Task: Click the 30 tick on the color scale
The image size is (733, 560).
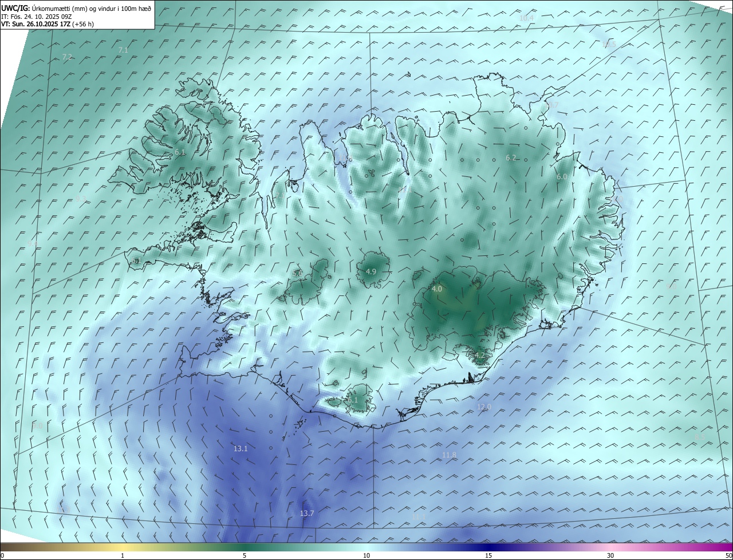Action: tap(610, 555)
